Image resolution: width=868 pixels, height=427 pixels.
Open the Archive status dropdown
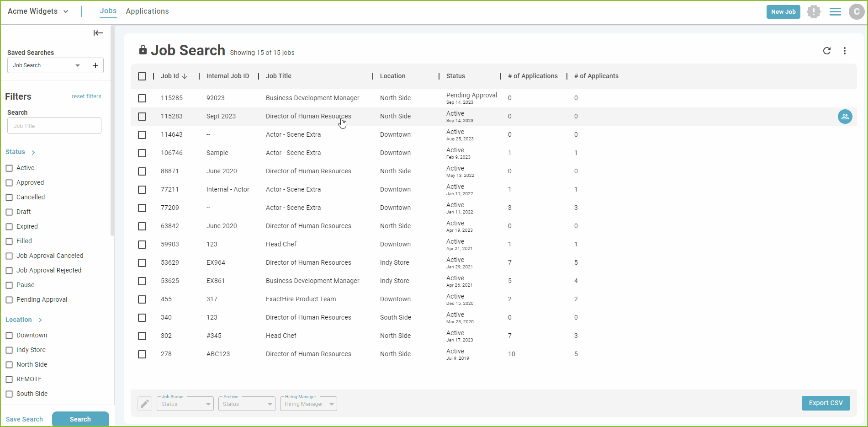247,404
